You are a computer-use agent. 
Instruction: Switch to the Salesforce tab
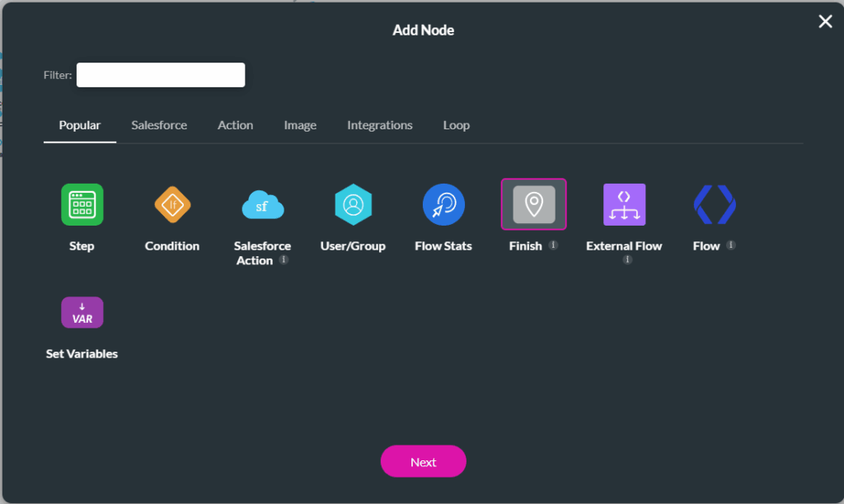(x=159, y=125)
